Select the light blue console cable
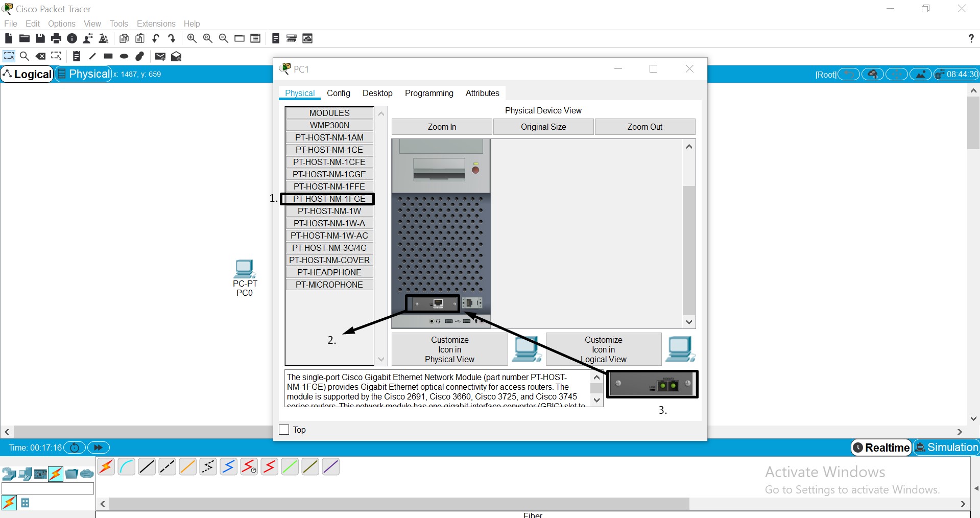 (x=126, y=466)
